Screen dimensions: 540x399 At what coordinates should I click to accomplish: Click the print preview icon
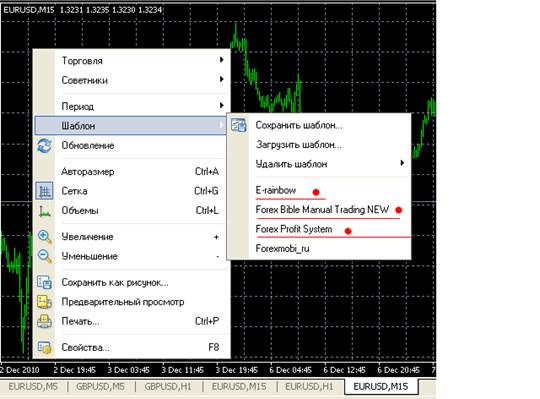point(44,302)
